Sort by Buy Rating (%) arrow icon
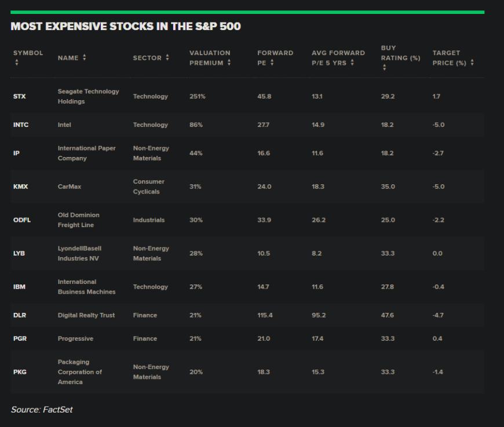 385,68
